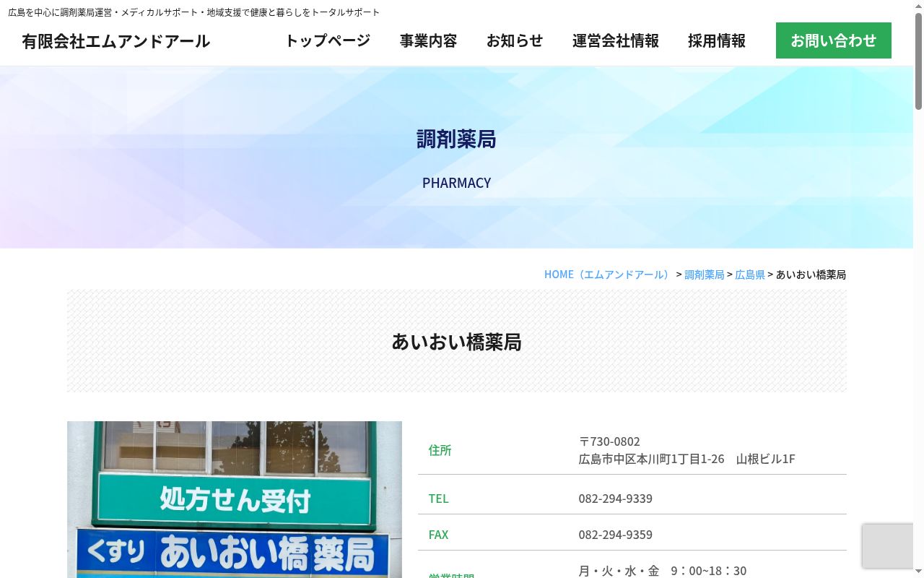Select the FAX number 082-294-9359

615,535
